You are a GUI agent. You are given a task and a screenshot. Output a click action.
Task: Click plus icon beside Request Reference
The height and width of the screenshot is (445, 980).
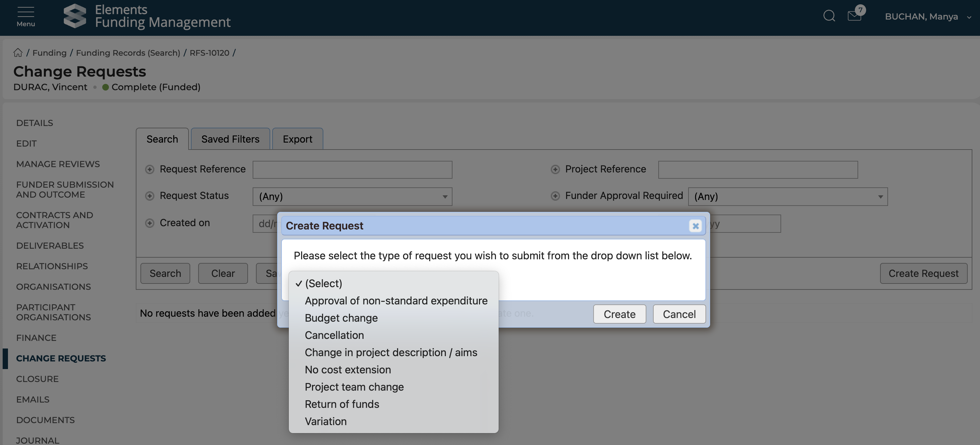[x=149, y=169]
